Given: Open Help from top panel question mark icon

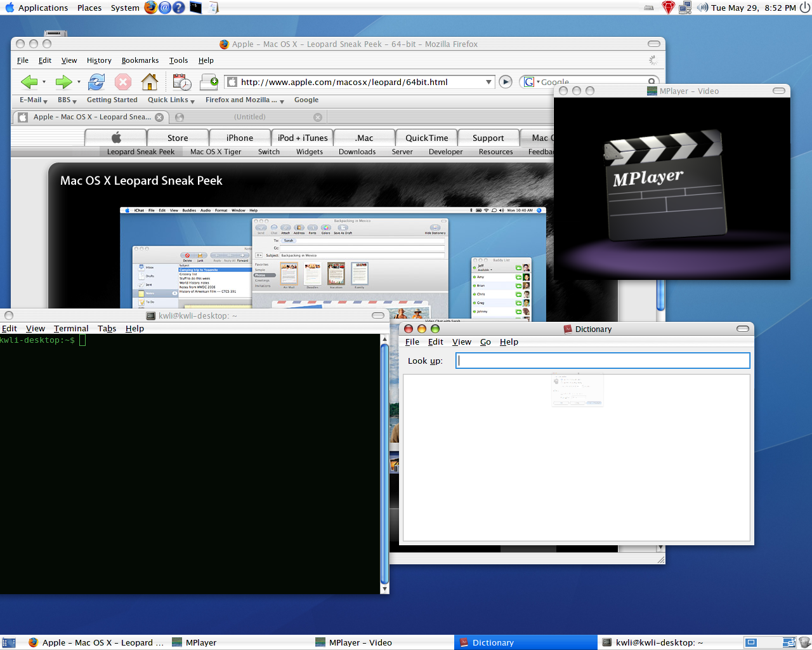Looking at the screenshot, I should 179,8.
